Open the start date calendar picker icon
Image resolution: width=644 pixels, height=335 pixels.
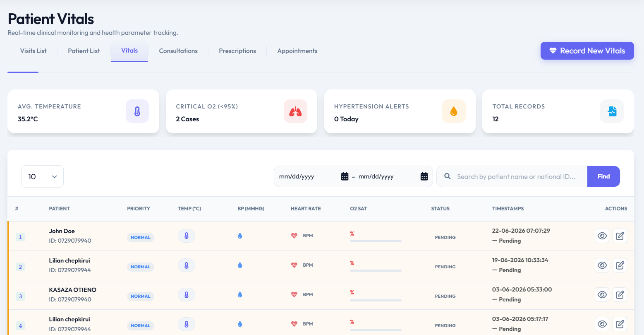345,176
